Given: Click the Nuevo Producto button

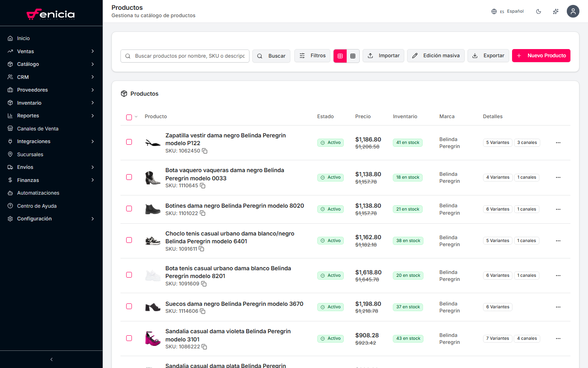Looking at the screenshot, I should point(541,56).
